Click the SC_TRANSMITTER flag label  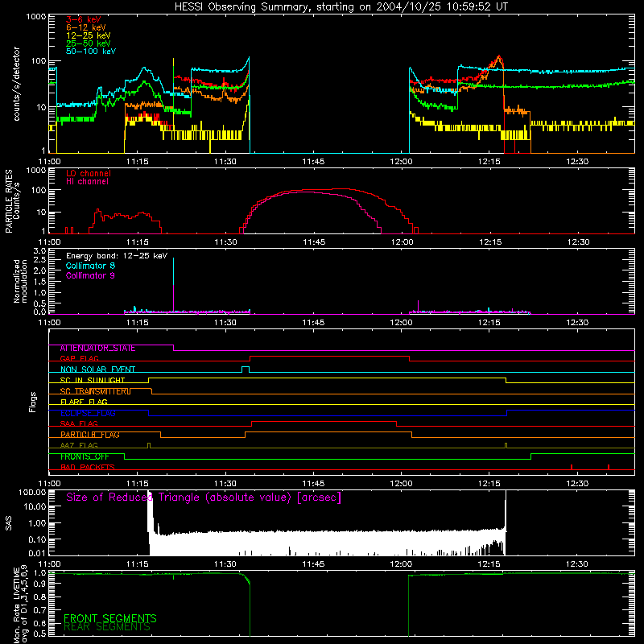tap(95, 391)
